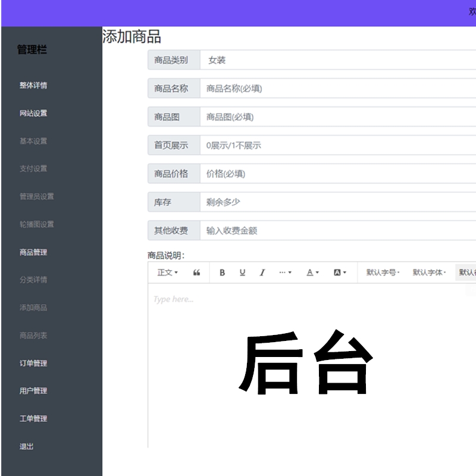Expand the 正文 paragraph style dropdown
476x476 pixels.
[x=167, y=273]
